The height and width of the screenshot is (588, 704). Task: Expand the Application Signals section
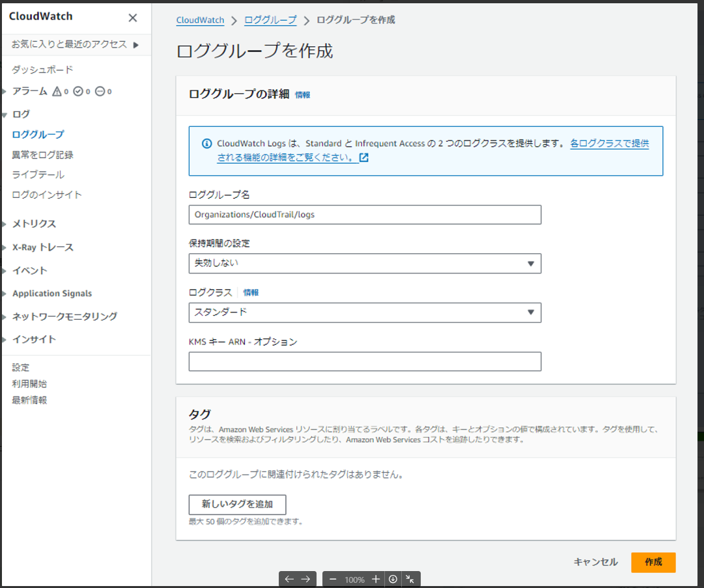coord(4,294)
